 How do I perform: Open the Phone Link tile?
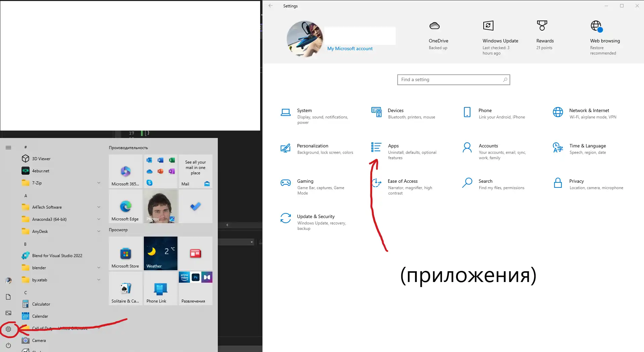[161, 288]
